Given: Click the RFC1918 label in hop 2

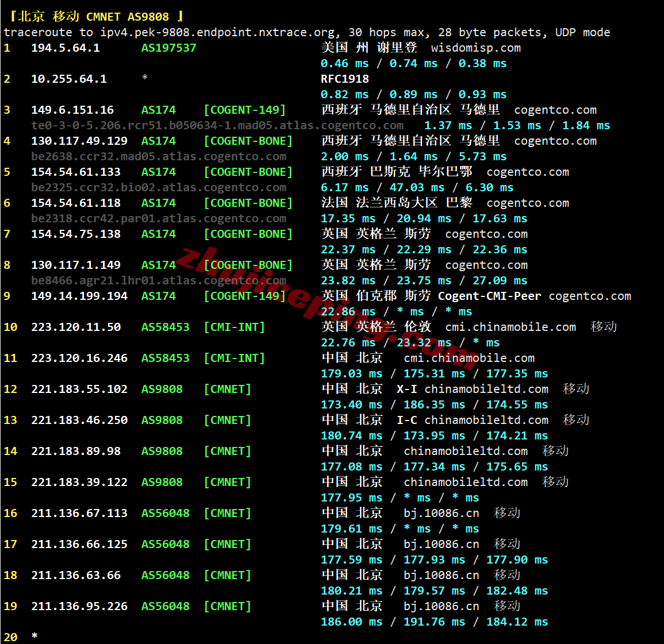Looking at the screenshot, I should pos(345,79).
